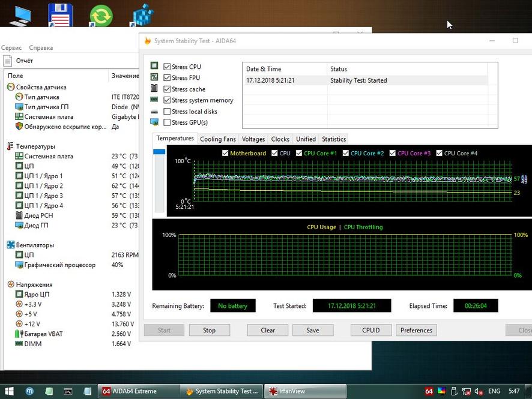This screenshot has height=399, width=532.
Task: Click the Stress CPU chip icon
Action: pos(154,65)
